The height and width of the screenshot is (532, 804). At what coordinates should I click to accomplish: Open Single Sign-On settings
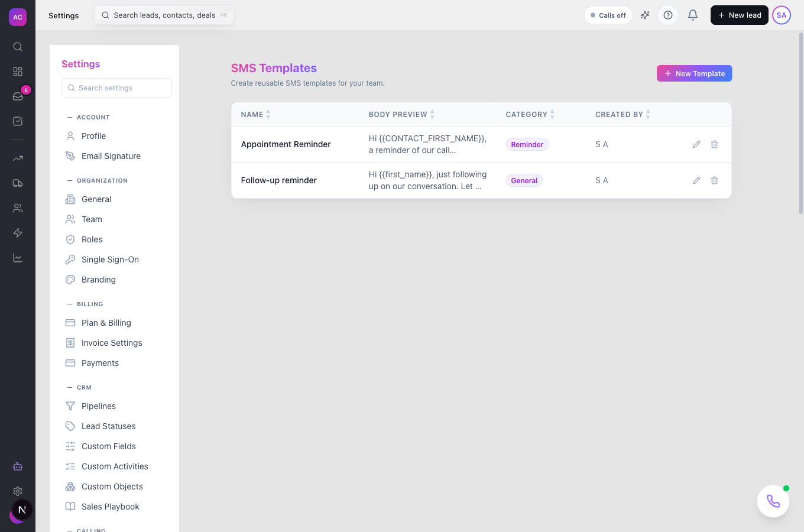tap(116, 259)
